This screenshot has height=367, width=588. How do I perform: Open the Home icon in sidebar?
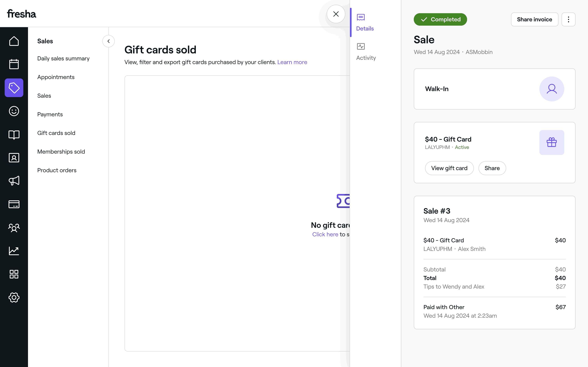tap(14, 41)
